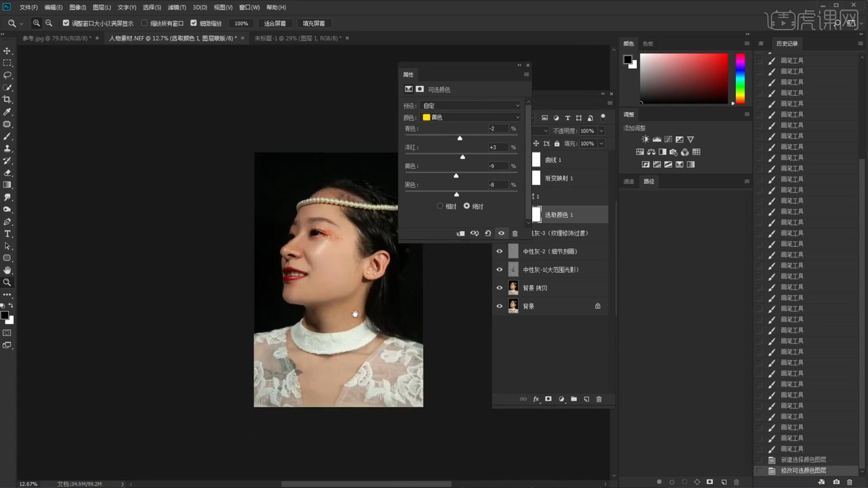The height and width of the screenshot is (488, 868).
Task: Click the 适合屏幕 button
Action: coord(275,23)
